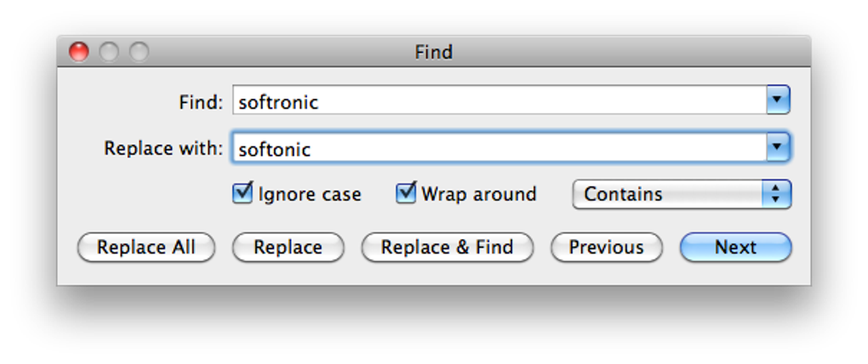Click the Replace with field containing 'softonic'
This screenshot has width=868, height=364.
click(x=498, y=150)
